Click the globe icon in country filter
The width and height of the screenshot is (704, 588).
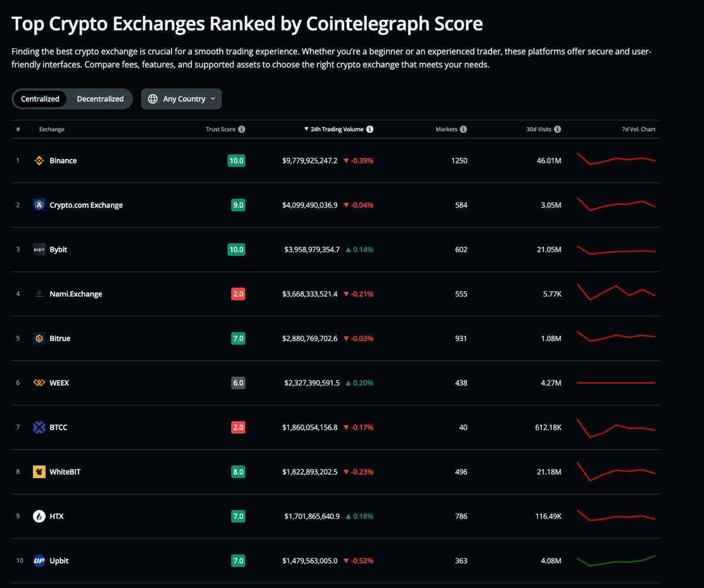[151, 99]
